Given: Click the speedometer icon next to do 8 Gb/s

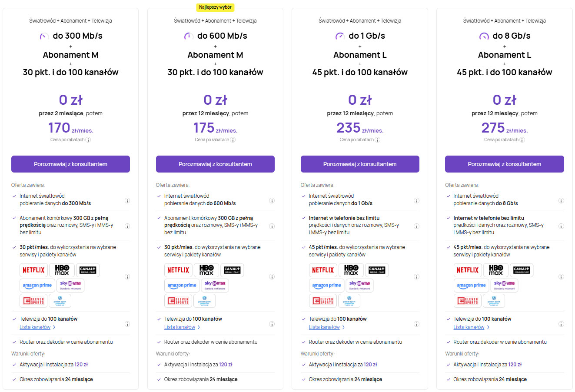Looking at the screenshot, I should coord(484,36).
